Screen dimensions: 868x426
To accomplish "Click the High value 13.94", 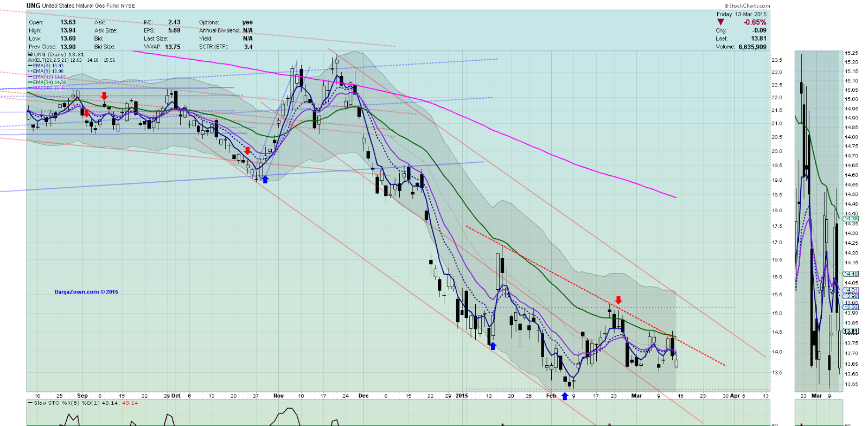I will 68,30.
